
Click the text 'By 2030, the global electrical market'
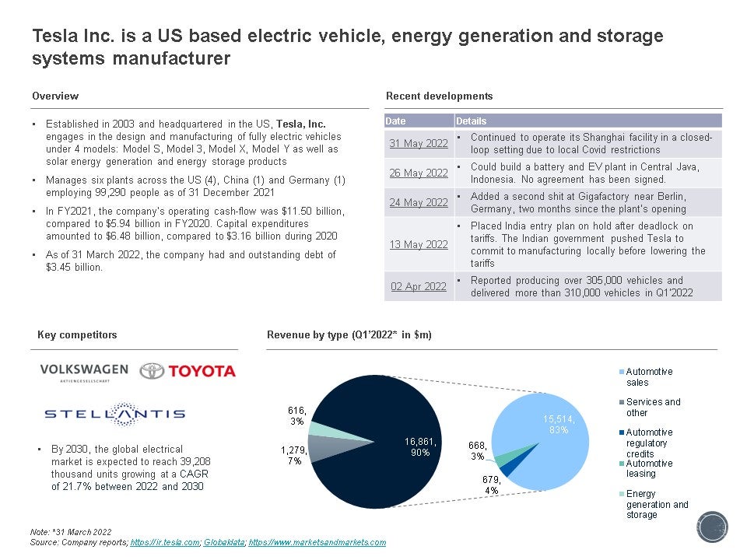pyautogui.click(x=131, y=467)
